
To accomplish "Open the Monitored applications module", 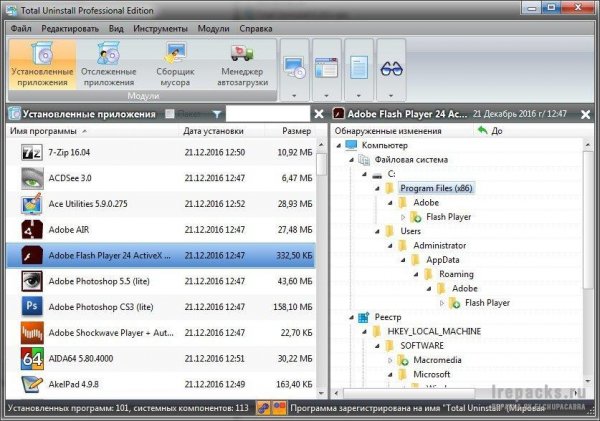I will [108, 65].
